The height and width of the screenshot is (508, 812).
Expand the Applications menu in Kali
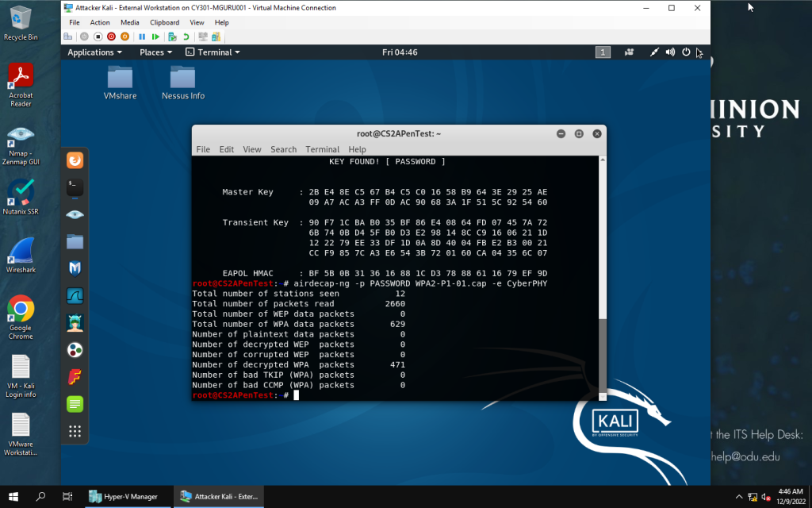tap(95, 52)
